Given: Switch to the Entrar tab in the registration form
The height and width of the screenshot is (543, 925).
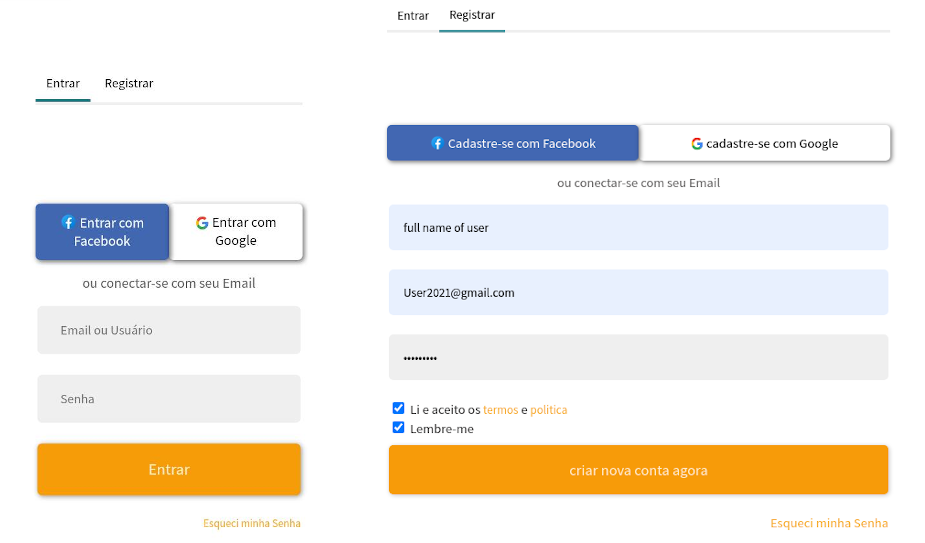Looking at the screenshot, I should click(412, 16).
